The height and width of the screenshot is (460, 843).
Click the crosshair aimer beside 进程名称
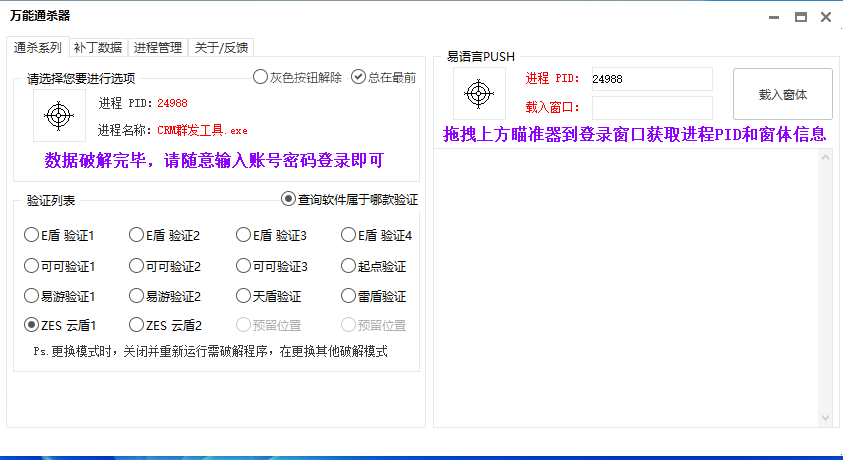[x=59, y=116]
